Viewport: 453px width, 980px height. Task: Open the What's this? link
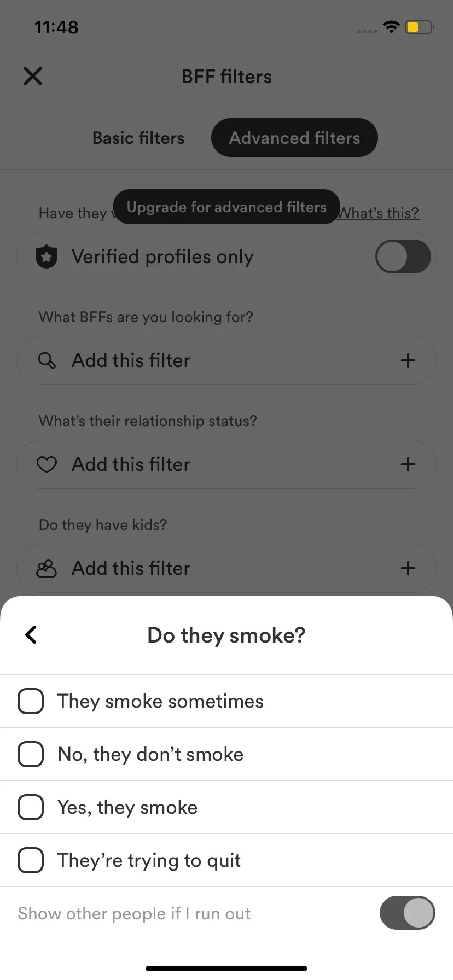[x=380, y=213]
